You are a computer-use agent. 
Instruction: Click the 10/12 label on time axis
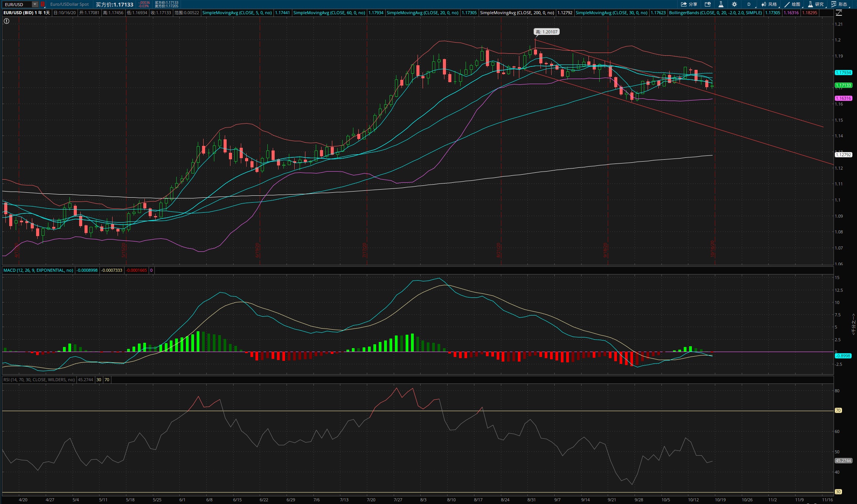click(x=693, y=500)
